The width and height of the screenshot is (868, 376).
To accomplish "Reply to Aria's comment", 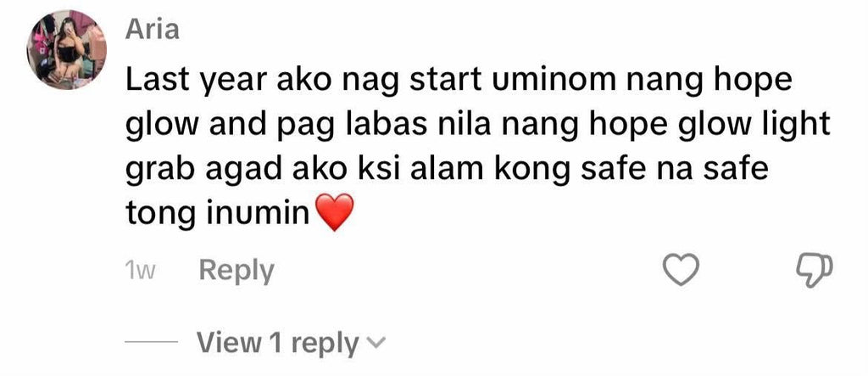I will [236, 271].
